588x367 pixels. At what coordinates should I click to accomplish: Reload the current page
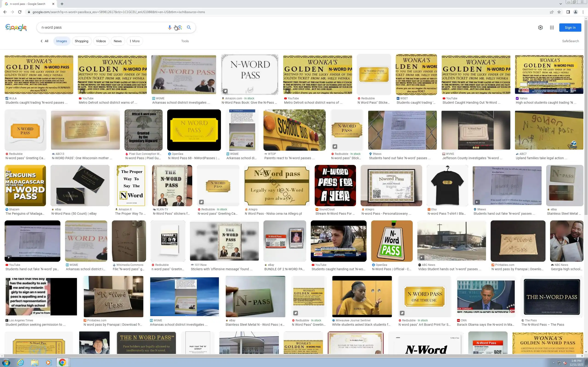point(20,12)
